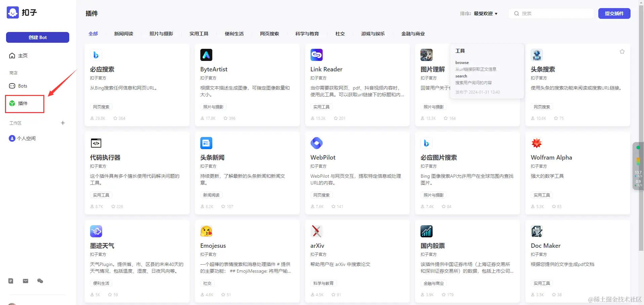Open the 必应图片搜索 plugin title

[439, 158]
